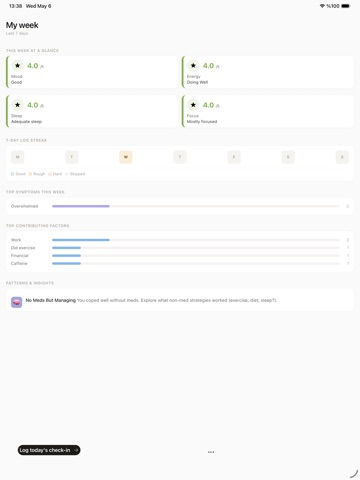Tap the star icon in the Focus card
This screenshot has width=360, height=480.
pyautogui.click(x=193, y=105)
